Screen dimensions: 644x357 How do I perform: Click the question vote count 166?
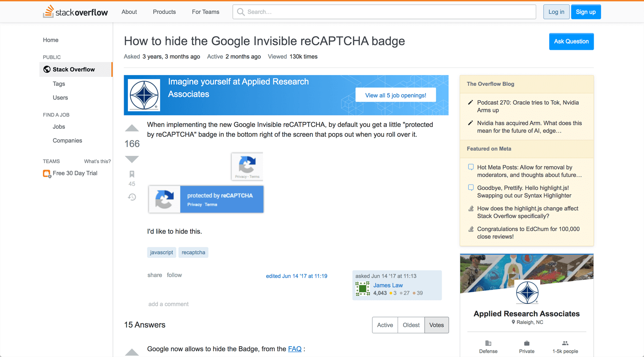(x=132, y=144)
